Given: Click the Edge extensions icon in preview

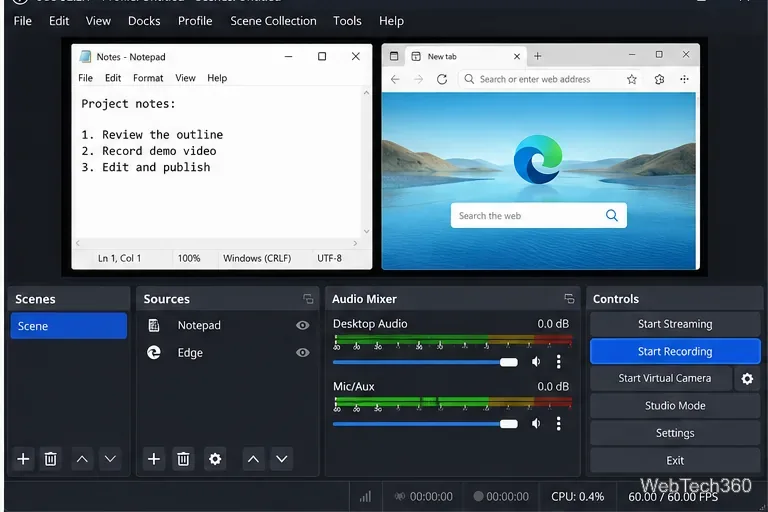Looking at the screenshot, I should [x=659, y=79].
